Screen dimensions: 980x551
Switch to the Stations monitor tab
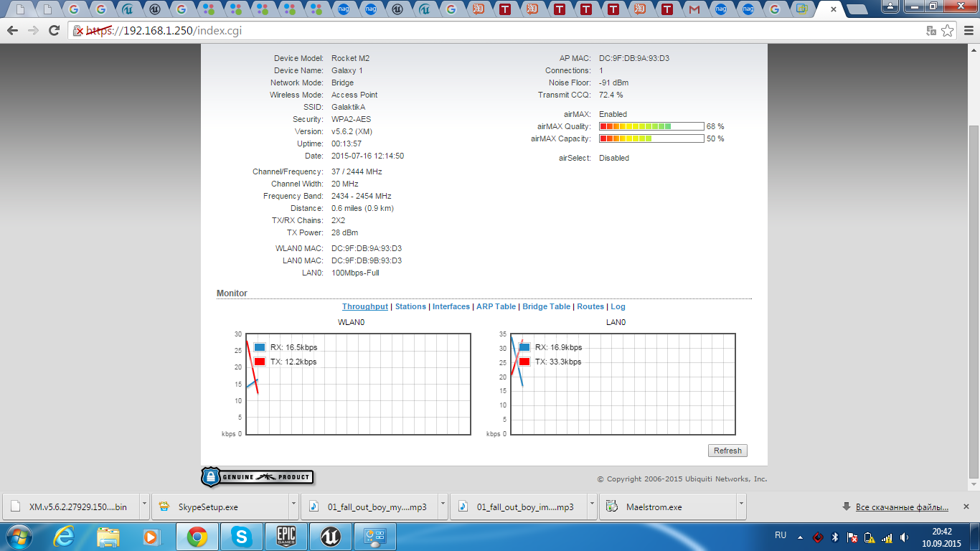point(410,306)
